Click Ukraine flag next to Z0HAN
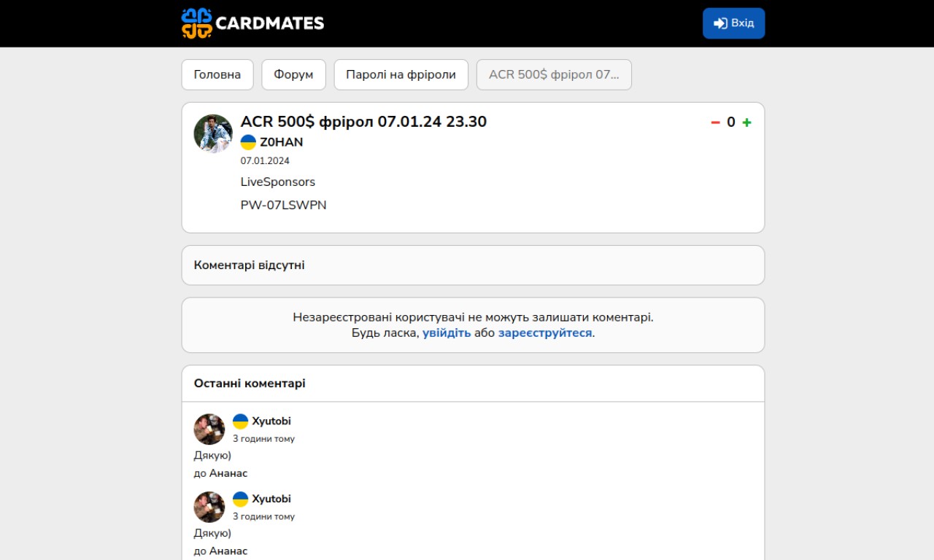Image resolution: width=934 pixels, height=560 pixels. tap(248, 142)
